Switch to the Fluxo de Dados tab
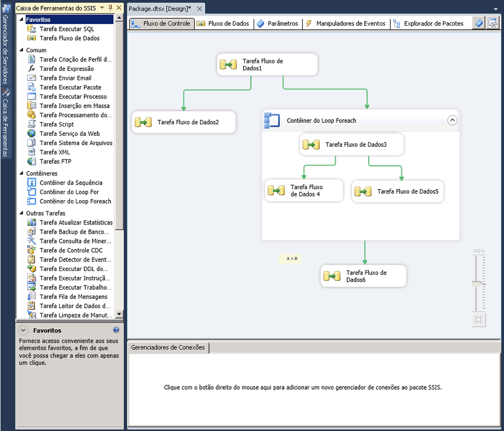This screenshot has width=504, height=431. 223,24
